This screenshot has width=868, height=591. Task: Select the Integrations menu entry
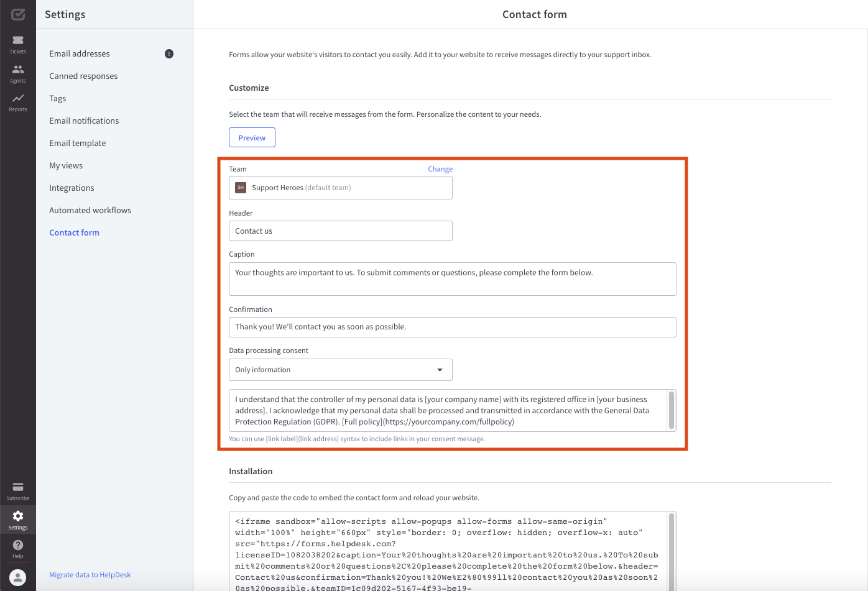[x=72, y=188]
